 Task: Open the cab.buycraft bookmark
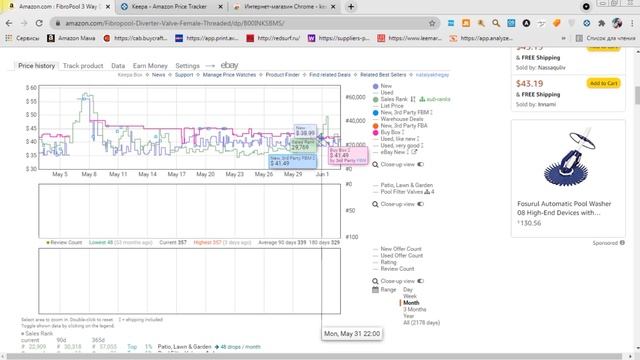[136, 38]
